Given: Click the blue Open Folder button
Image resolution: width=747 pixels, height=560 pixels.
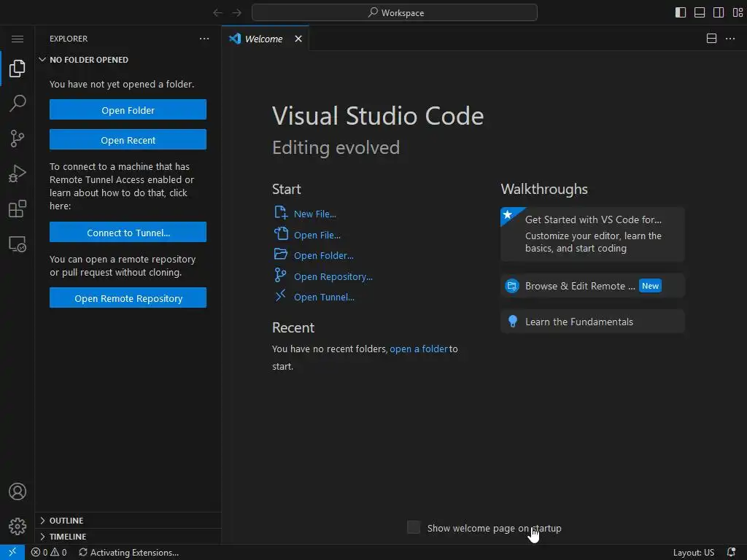Looking at the screenshot, I should click(128, 110).
